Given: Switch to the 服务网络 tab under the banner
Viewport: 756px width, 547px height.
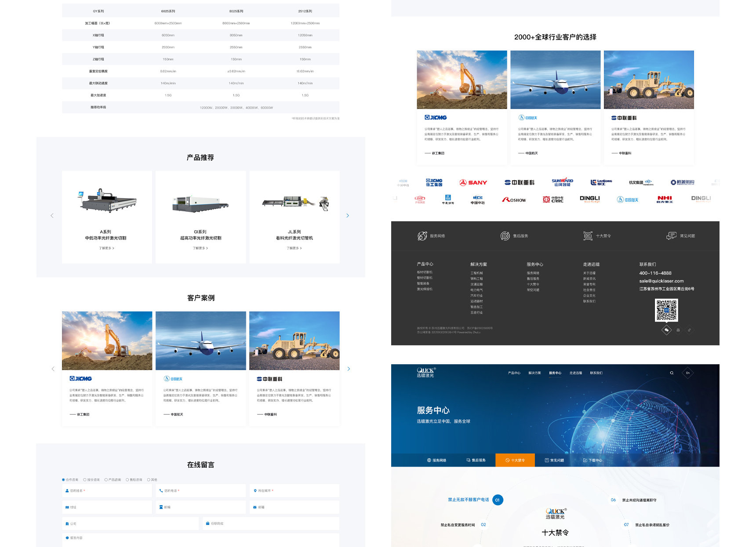Looking at the screenshot, I should [436, 460].
